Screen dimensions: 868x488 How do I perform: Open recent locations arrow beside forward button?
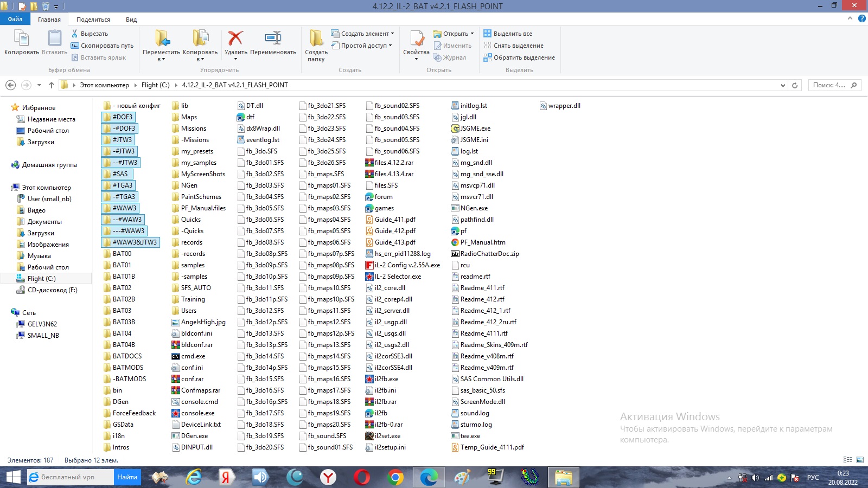[x=39, y=85]
